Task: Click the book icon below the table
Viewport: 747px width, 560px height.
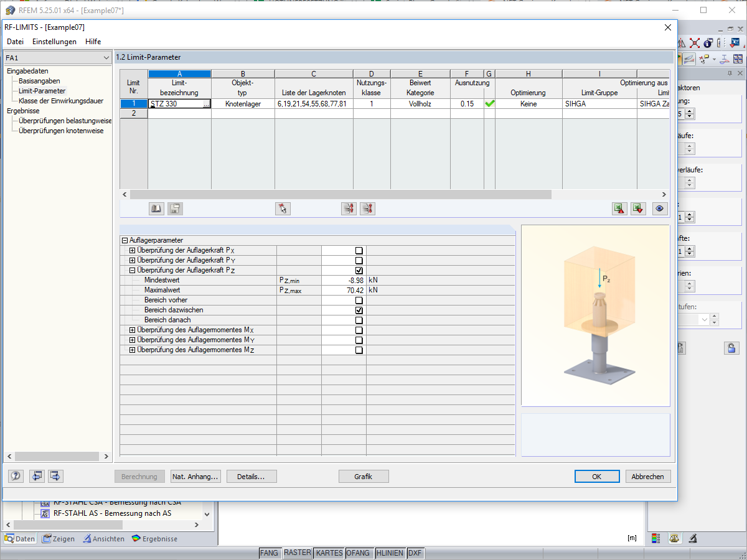Action: tap(156, 208)
